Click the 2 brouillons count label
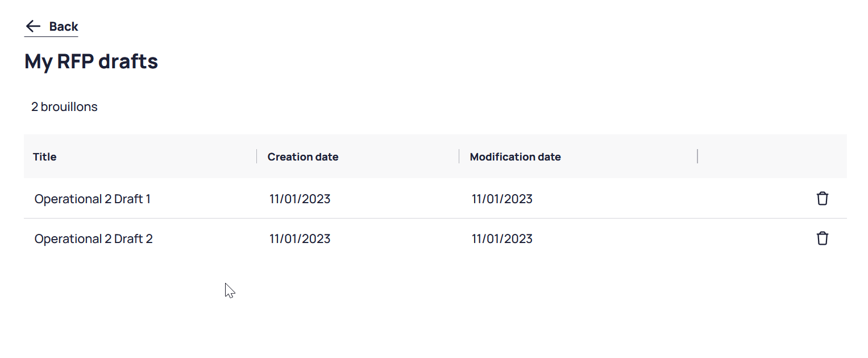 pos(64,106)
